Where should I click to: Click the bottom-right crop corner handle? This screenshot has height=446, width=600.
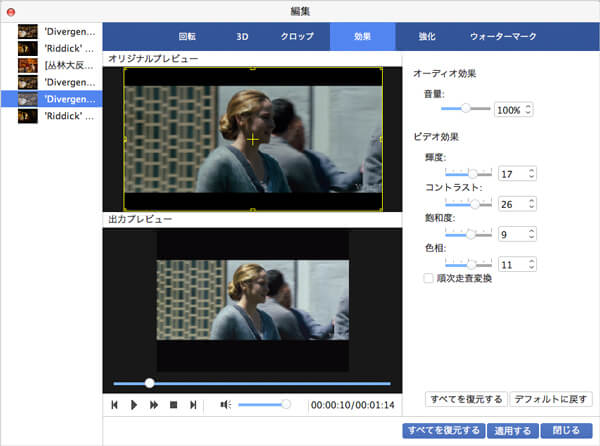381,210
